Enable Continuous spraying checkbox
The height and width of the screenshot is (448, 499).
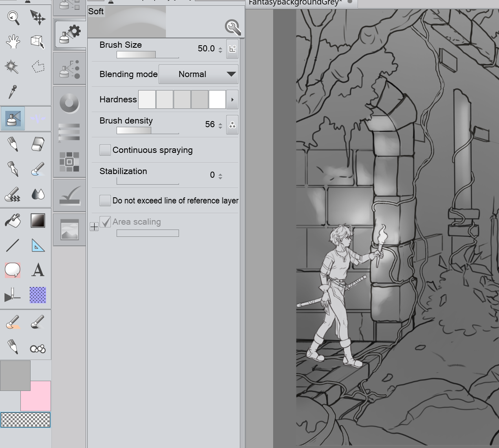105,150
